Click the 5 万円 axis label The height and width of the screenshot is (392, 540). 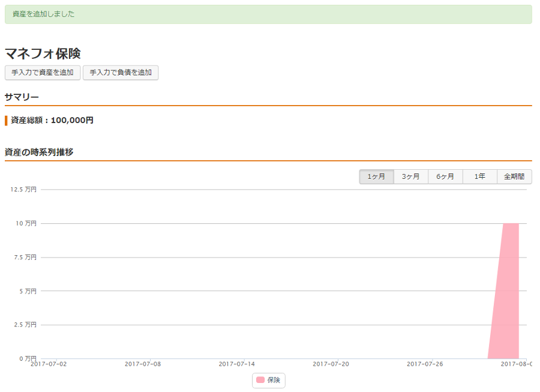(28, 291)
